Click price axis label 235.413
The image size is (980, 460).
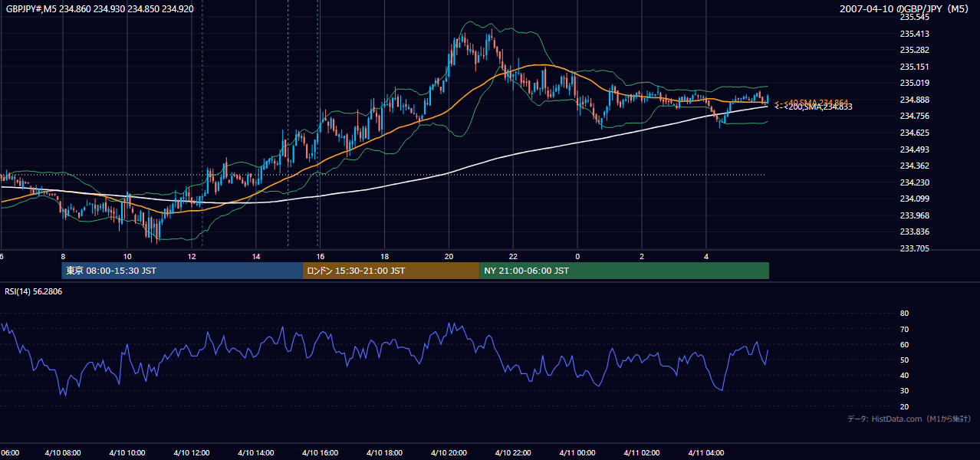(914, 34)
